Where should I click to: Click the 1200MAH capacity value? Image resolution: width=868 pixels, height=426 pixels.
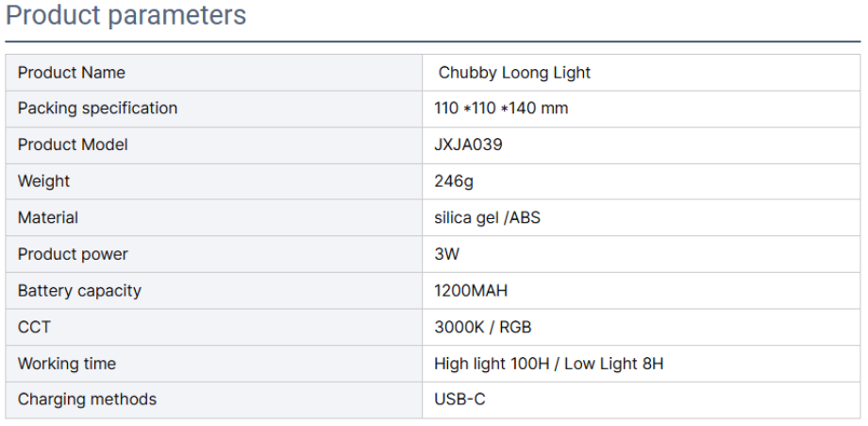click(x=471, y=291)
